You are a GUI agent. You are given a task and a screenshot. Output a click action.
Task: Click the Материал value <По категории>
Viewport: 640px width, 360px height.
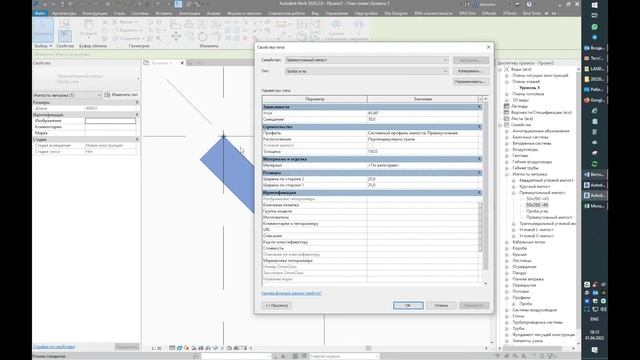(422, 165)
